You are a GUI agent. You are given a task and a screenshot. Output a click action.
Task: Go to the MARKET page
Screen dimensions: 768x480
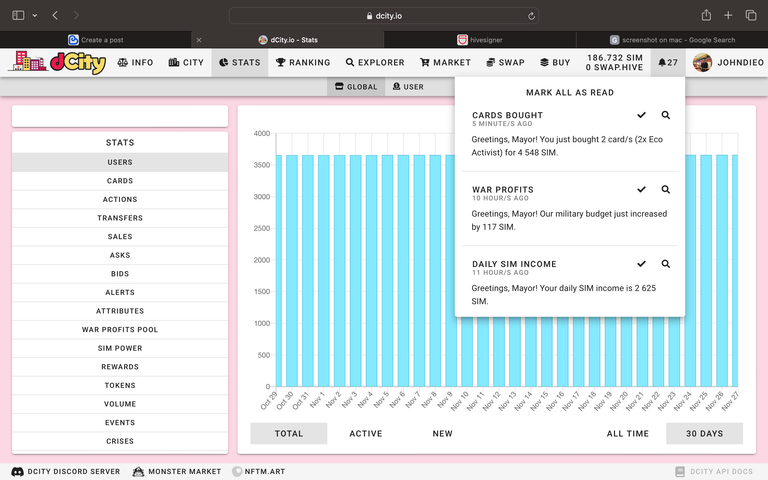point(445,63)
